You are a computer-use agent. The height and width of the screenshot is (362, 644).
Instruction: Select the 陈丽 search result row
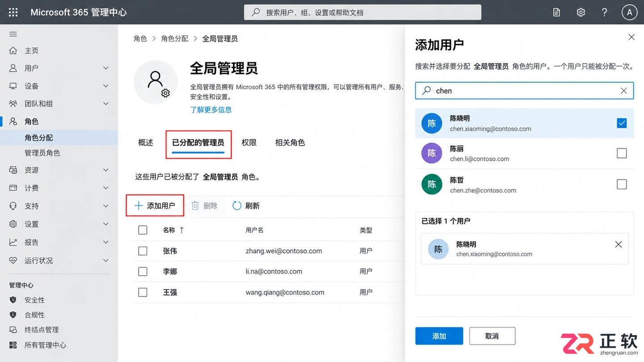tap(524, 153)
